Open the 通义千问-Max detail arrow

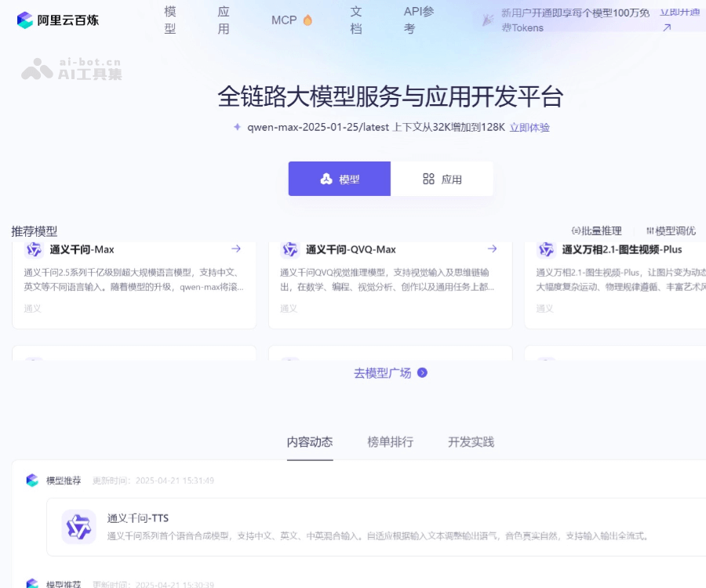point(236,249)
